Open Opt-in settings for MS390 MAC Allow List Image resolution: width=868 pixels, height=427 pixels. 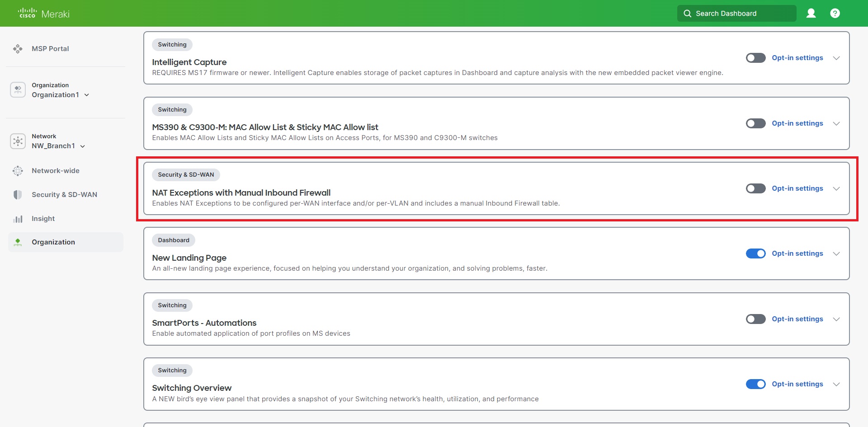click(x=797, y=123)
